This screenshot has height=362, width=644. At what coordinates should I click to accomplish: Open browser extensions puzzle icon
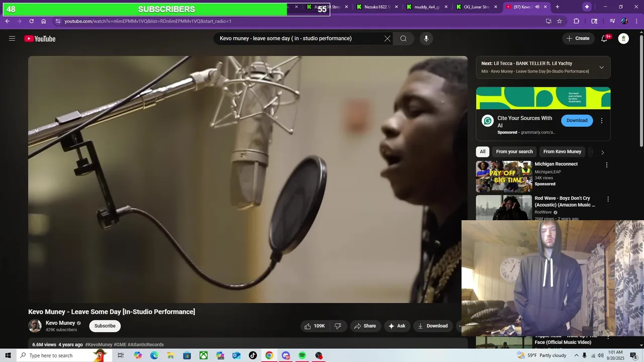coord(576,21)
